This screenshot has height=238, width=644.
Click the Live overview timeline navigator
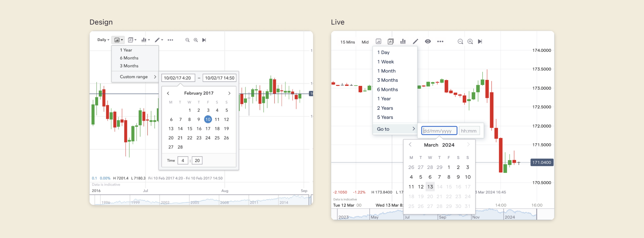[x=443, y=214]
